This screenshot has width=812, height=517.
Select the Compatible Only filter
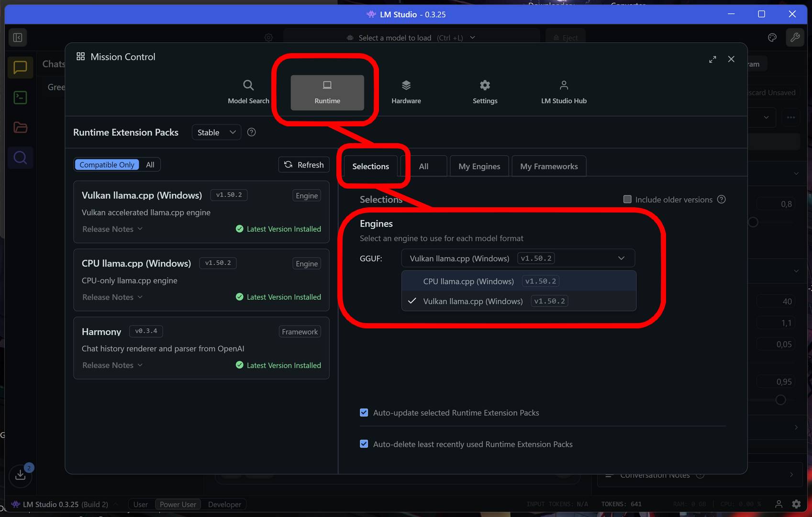(107, 165)
